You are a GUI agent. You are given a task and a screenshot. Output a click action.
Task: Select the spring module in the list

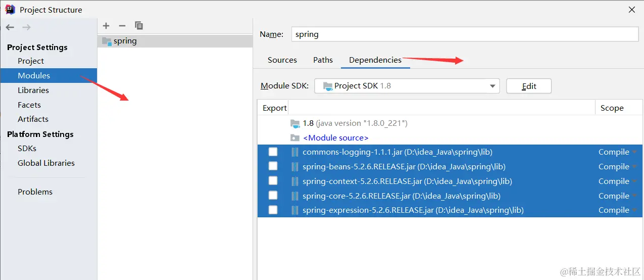click(175, 41)
